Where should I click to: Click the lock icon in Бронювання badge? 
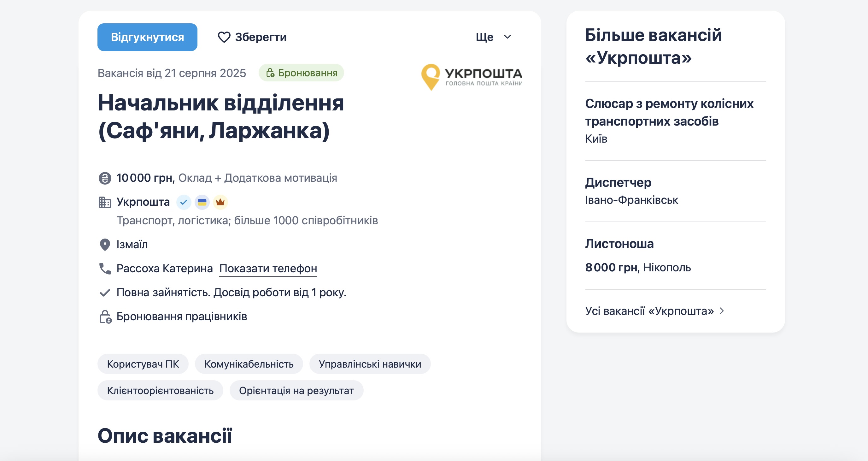click(x=270, y=73)
